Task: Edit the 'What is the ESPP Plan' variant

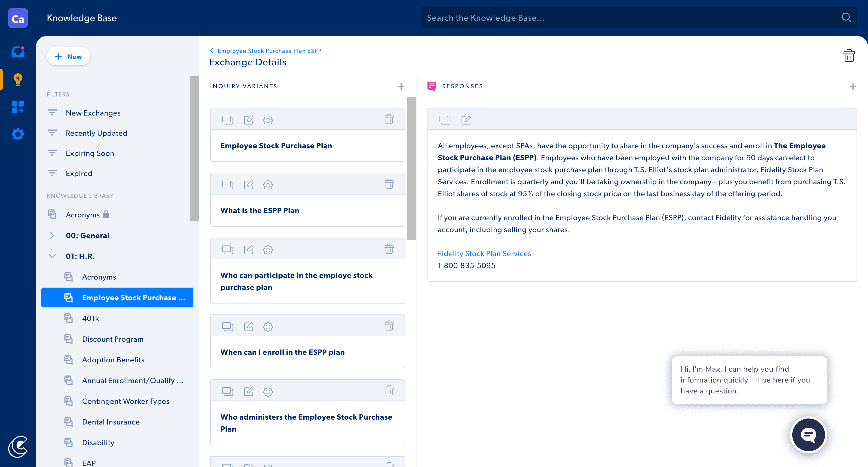Action: [x=249, y=185]
